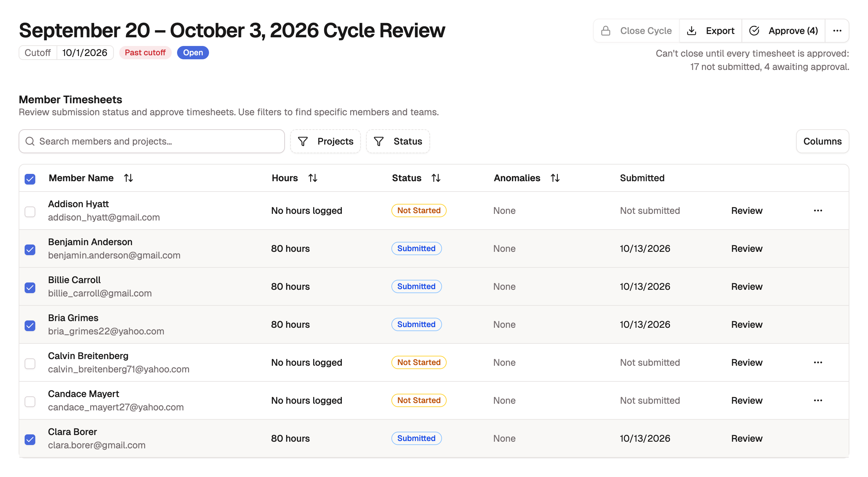Toggle the select-all header checkbox
868x477 pixels.
[30, 179]
